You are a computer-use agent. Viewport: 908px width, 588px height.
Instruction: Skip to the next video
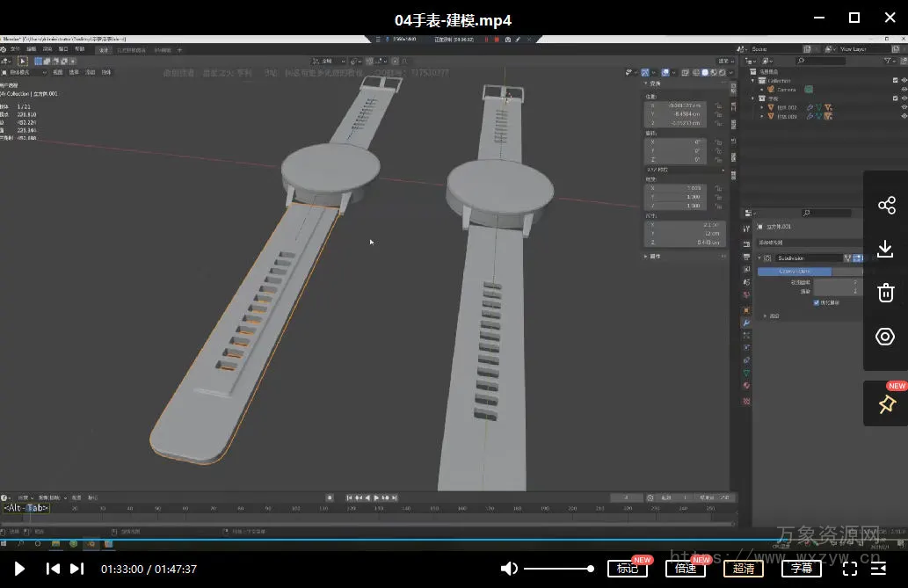pos(77,569)
